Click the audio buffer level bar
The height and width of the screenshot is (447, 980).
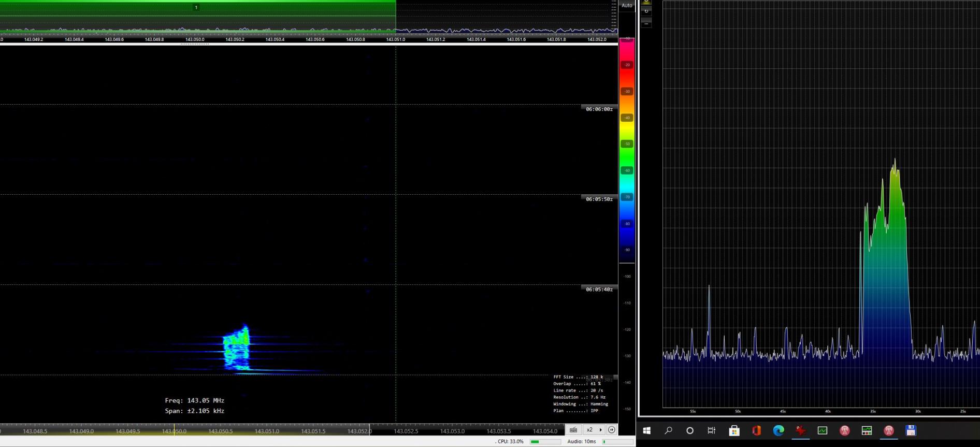[618, 441]
